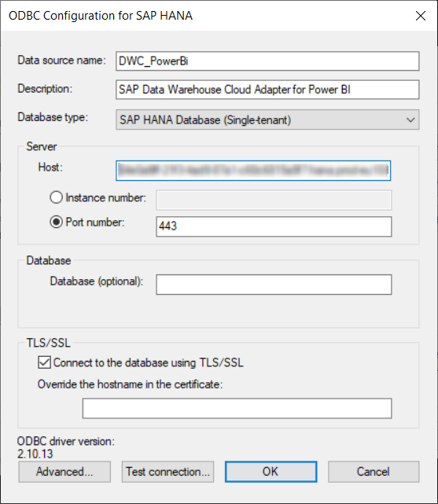Click the ODBC Configuration for SAP HANA title bar
Viewport: 438px width, 504px height.
[x=206, y=16]
